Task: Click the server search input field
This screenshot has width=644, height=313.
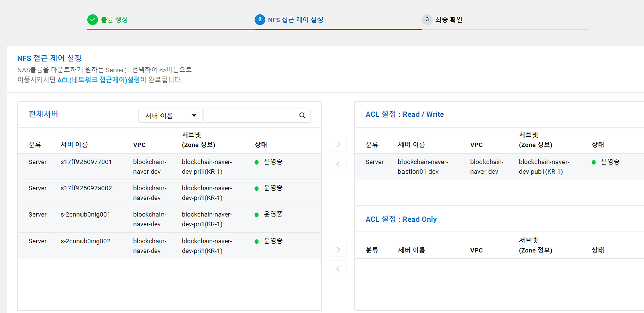Action: click(x=257, y=116)
